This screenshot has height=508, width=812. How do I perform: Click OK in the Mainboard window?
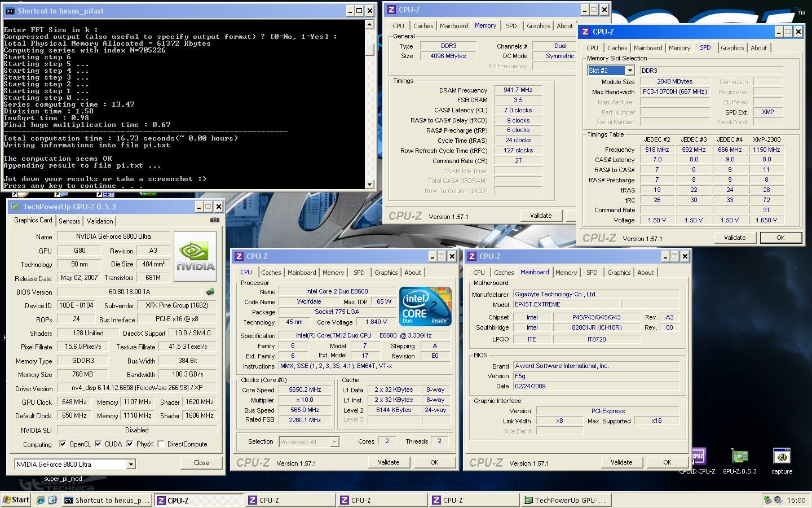coord(667,462)
